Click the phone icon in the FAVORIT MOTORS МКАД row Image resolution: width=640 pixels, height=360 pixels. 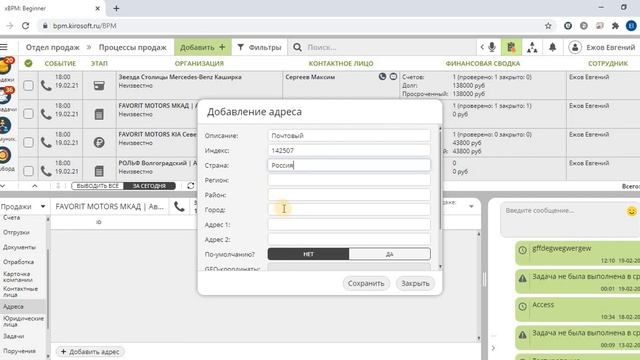point(46,114)
